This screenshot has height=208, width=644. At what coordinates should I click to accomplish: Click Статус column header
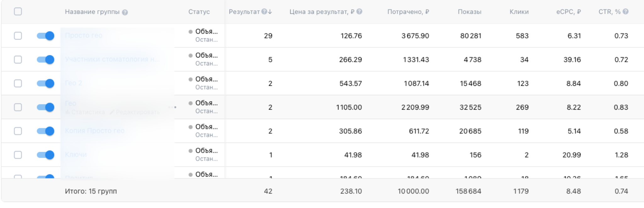199,12
